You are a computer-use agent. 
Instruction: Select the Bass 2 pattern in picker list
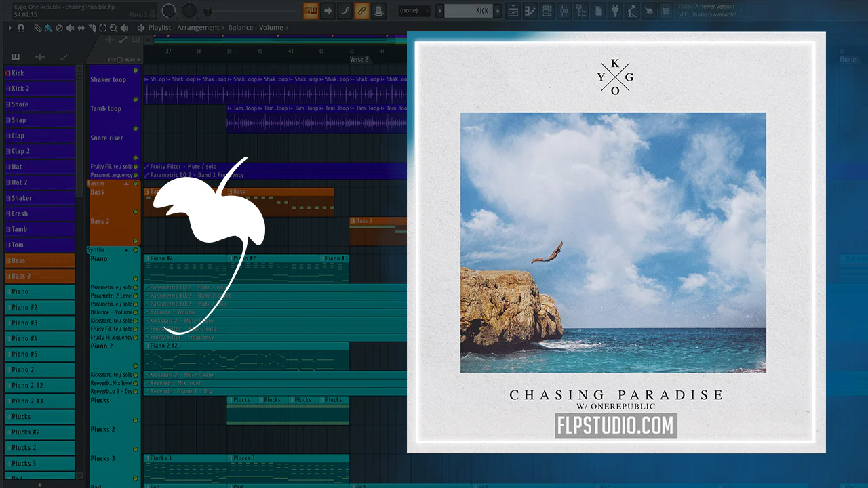coord(39,276)
